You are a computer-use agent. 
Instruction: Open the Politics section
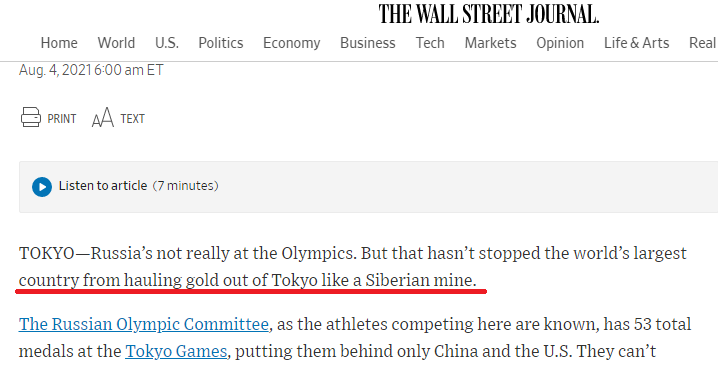221,43
